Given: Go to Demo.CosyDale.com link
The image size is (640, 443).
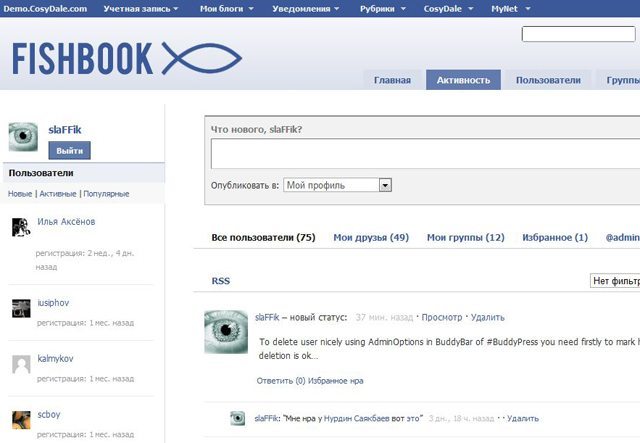Looking at the screenshot, I should [45, 9].
